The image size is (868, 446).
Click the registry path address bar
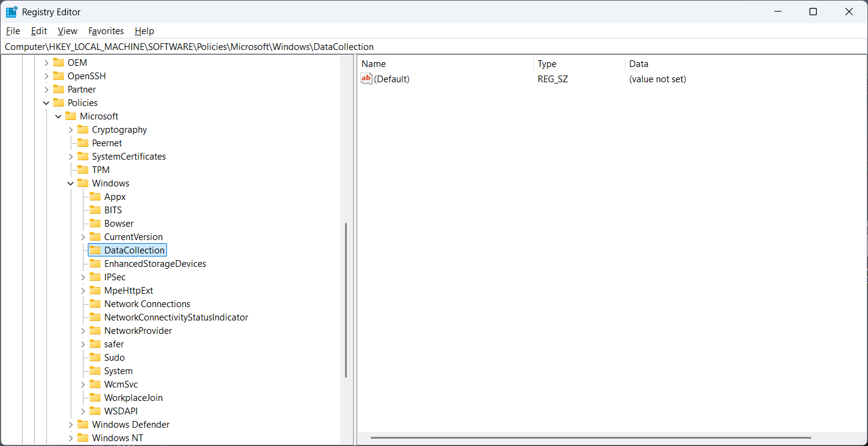427,47
